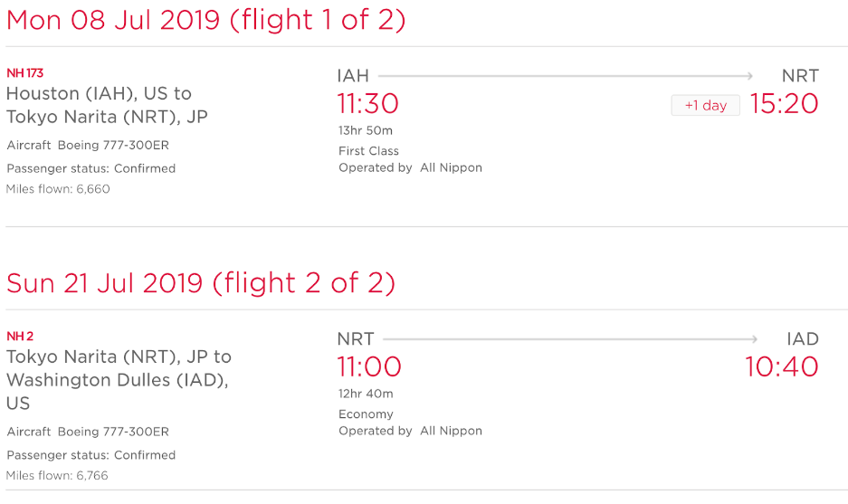This screenshot has height=504, width=848.
Task: Click the IAD destination airport code
Action: (803, 339)
